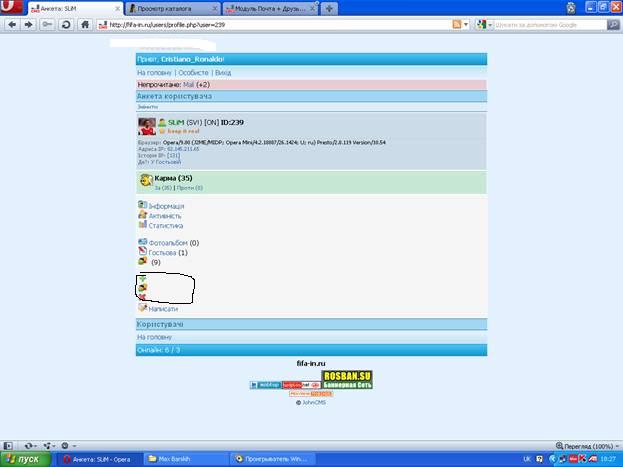The image size is (623, 467).
Task: Toggle the panel button in the status bar
Action: pos(8,446)
